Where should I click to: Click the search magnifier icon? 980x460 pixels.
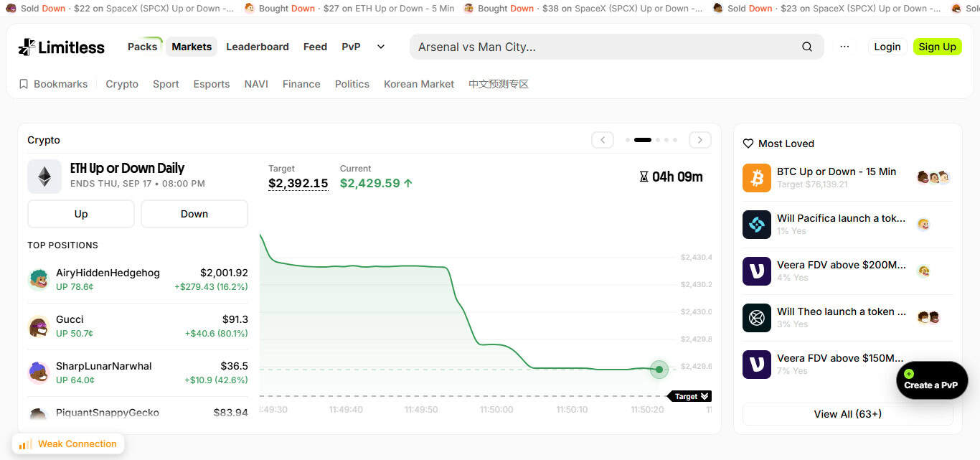tap(807, 47)
